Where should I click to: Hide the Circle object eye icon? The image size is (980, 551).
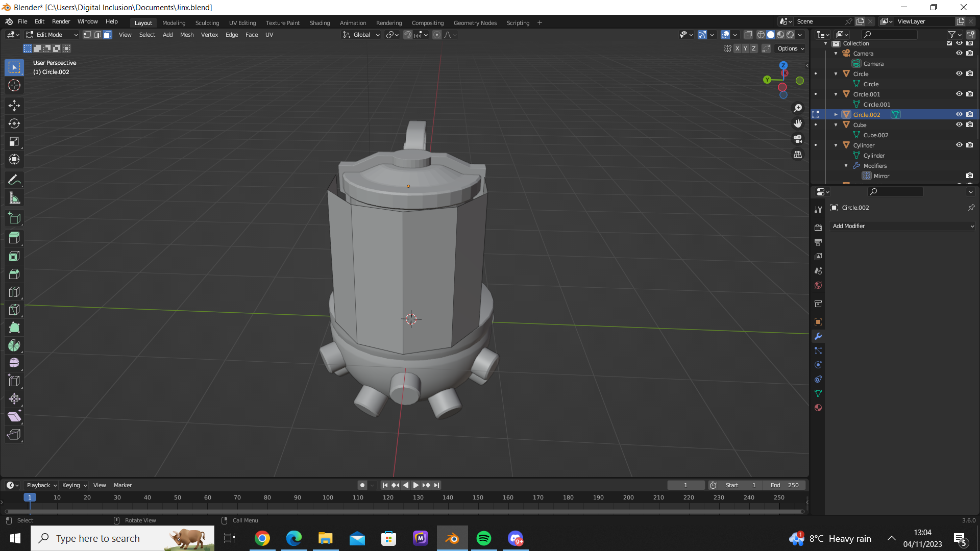(959, 73)
